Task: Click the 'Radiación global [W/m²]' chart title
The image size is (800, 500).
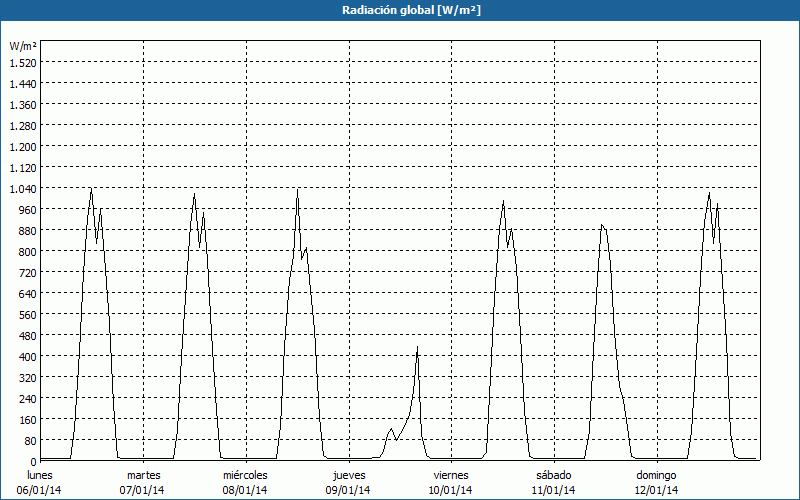Action: [400, 10]
